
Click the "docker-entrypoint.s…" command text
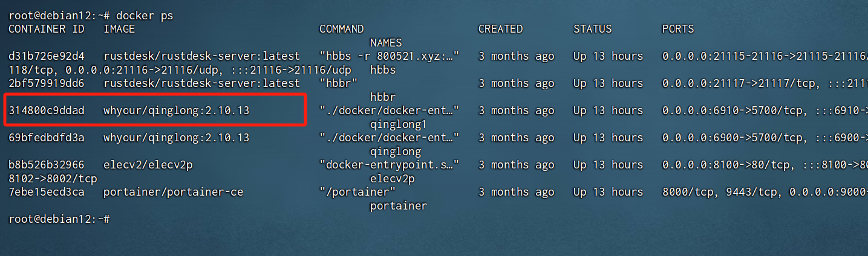coord(389,165)
